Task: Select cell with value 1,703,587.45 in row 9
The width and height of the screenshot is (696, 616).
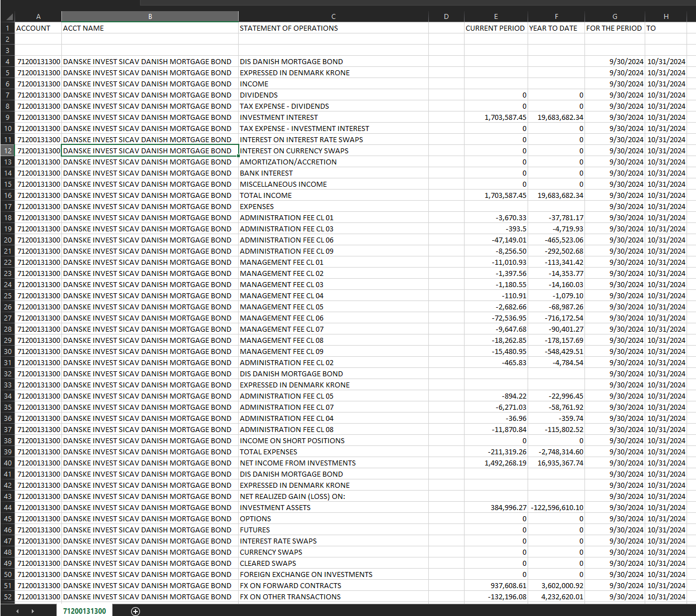Action: 495,117
